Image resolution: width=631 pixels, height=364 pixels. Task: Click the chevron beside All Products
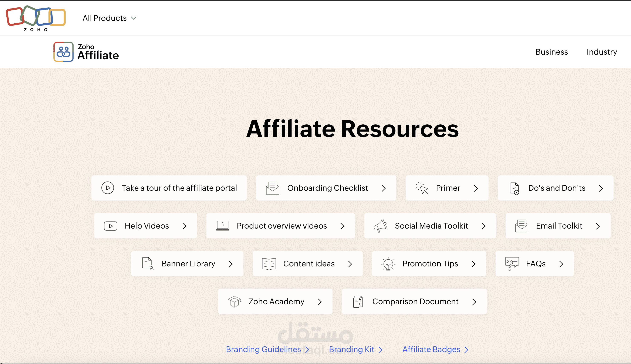(x=134, y=18)
